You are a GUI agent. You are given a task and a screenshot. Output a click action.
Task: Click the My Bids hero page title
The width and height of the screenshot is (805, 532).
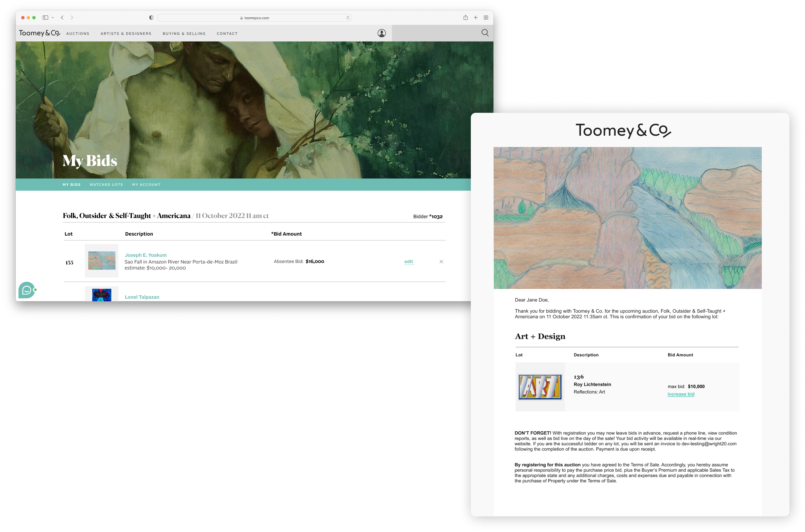coord(90,161)
